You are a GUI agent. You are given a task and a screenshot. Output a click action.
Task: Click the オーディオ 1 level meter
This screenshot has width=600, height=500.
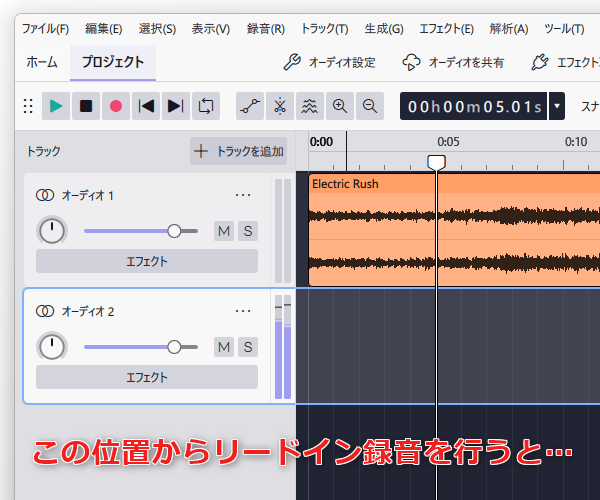(283, 231)
